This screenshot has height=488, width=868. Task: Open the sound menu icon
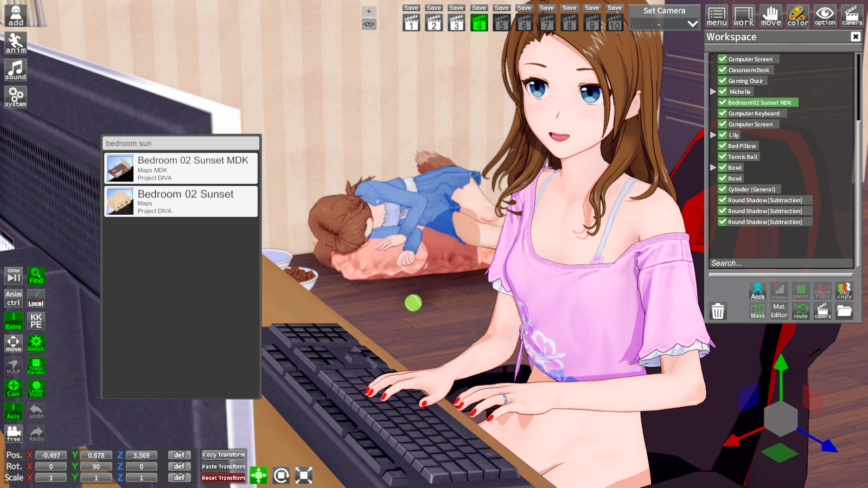[16, 70]
